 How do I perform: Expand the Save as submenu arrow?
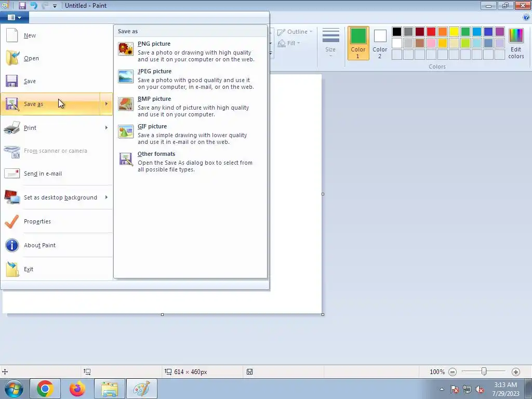[x=106, y=104]
